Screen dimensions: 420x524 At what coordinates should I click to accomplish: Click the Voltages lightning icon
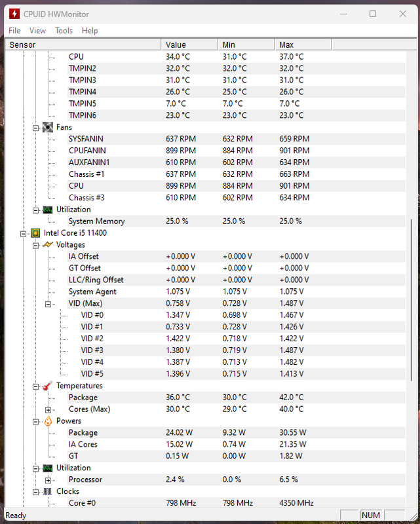(x=48, y=244)
